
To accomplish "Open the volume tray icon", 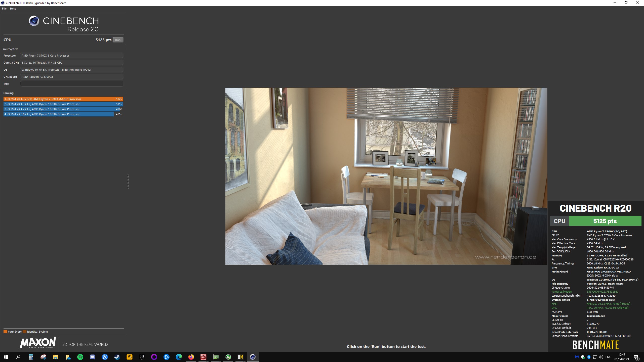I will 601,357.
